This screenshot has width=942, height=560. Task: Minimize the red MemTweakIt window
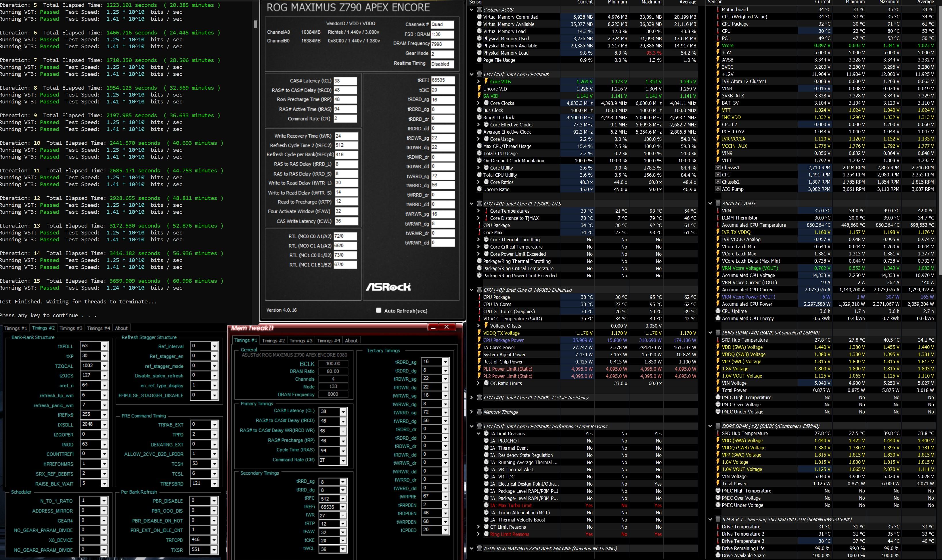tap(433, 327)
